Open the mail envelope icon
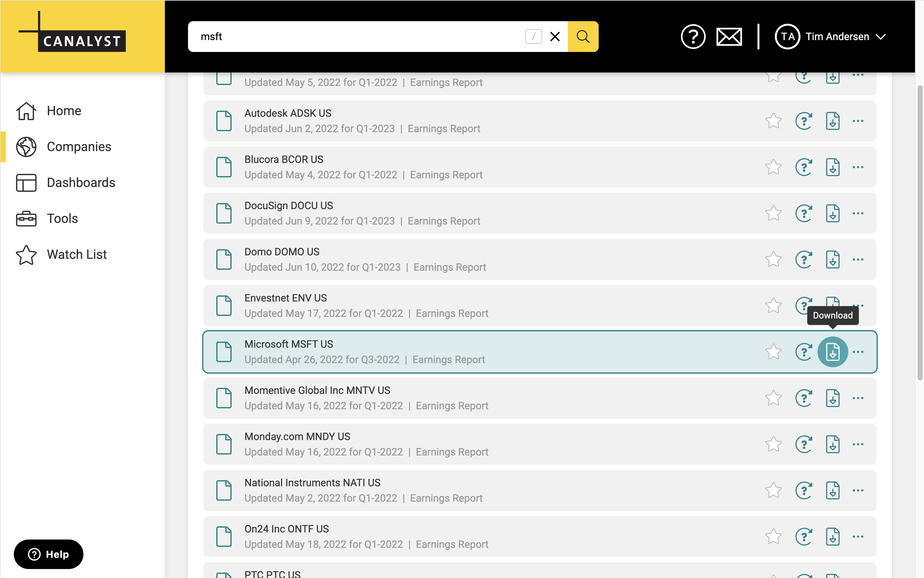 point(729,37)
